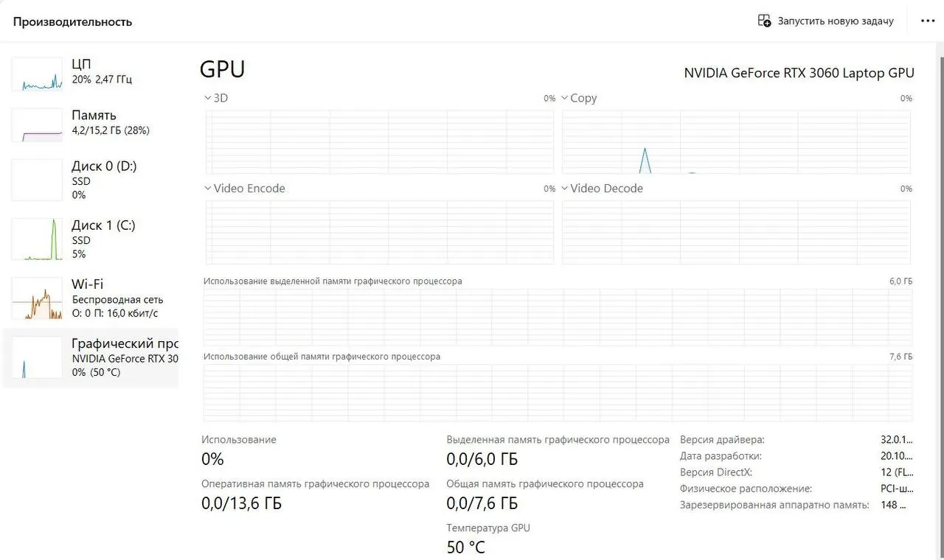This screenshot has height=560, width=944.
Task: Click the Video Decode activity graph
Action: [736, 232]
